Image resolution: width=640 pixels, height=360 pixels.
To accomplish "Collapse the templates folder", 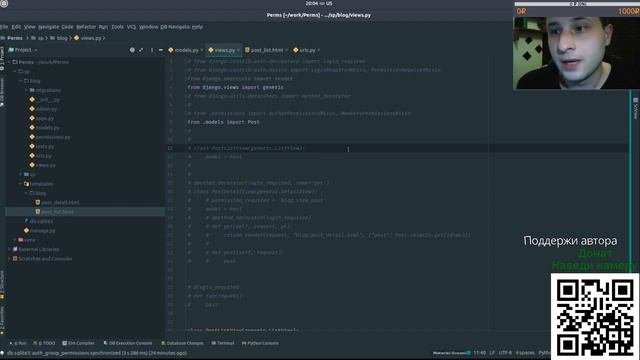I will click(x=21, y=184).
